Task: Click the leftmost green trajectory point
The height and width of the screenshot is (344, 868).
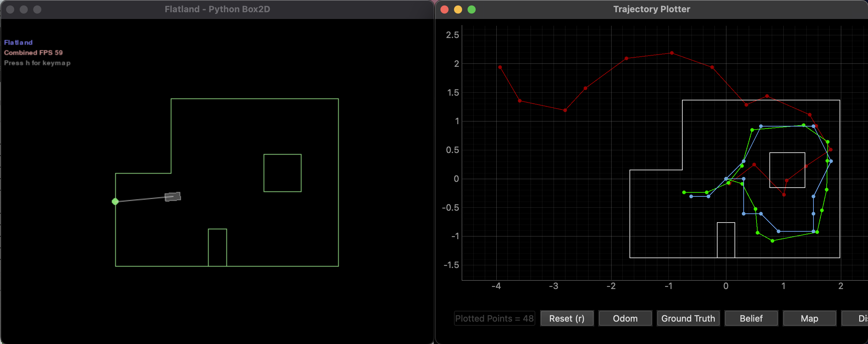Action: pos(684,192)
